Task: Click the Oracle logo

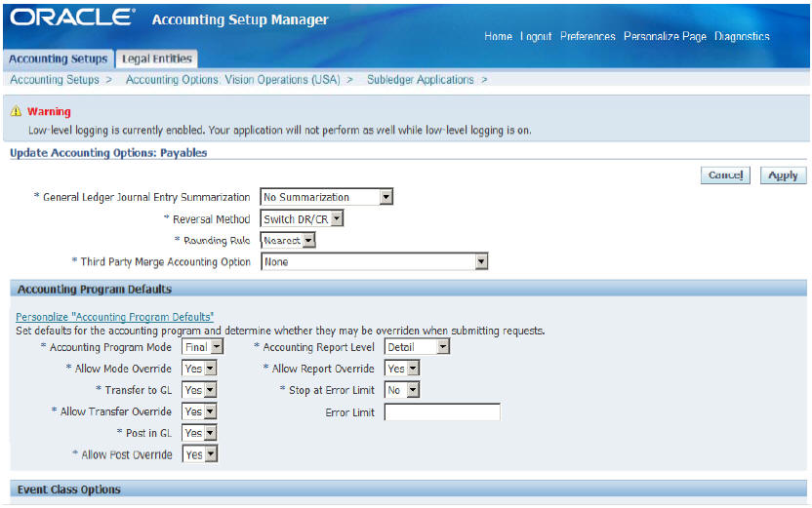Action: [71, 19]
